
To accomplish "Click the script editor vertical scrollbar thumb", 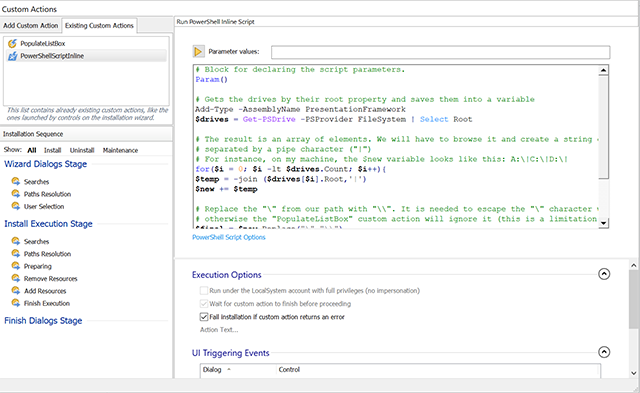I will pos(603,127).
